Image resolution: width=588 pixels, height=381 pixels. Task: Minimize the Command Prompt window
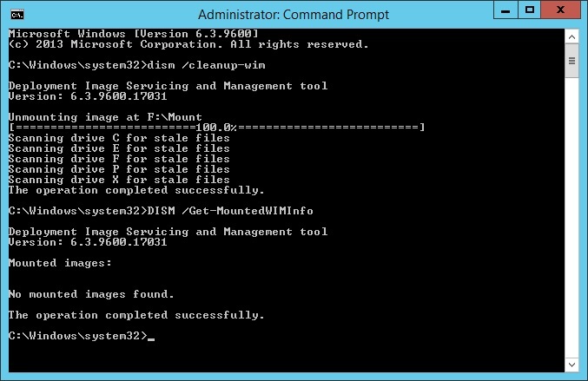click(x=505, y=10)
